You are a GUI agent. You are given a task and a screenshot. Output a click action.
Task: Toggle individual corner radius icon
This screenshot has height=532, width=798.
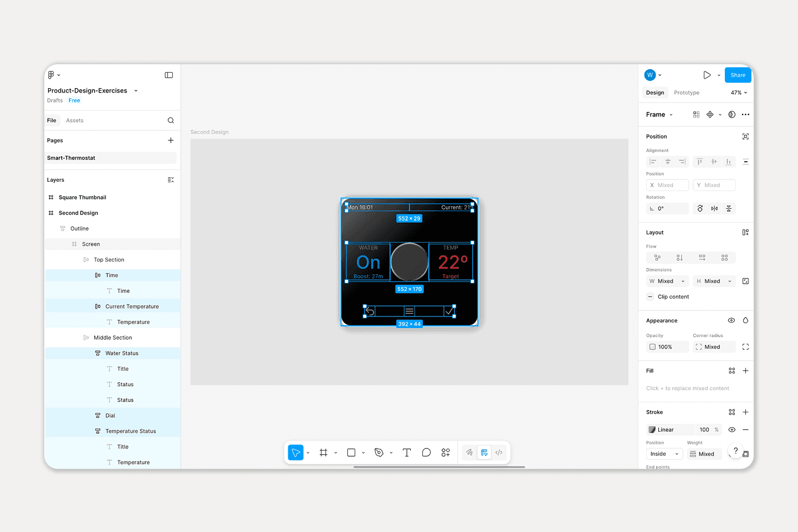[x=745, y=347]
